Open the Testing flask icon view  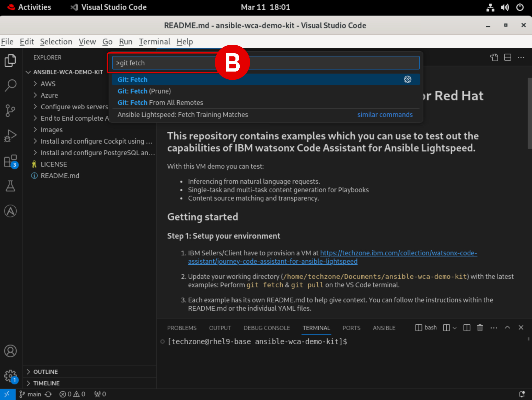[x=10, y=186]
